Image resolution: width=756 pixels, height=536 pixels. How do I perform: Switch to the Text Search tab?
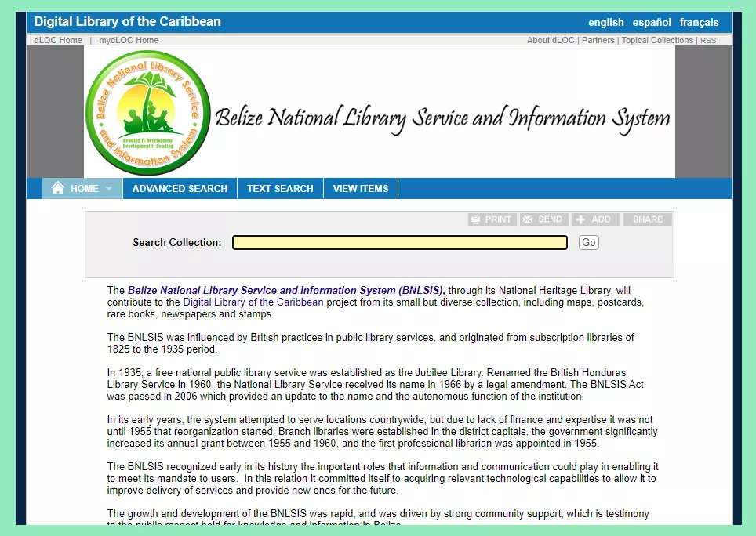click(280, 189)
